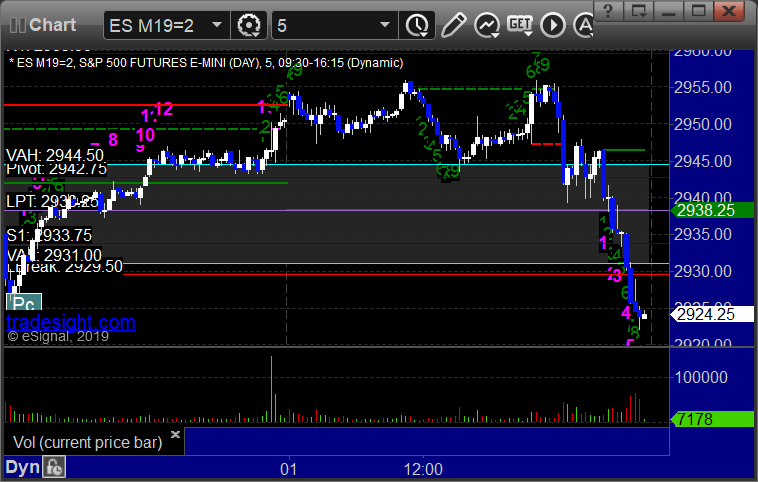Click the 01 date axis label
This screenshot has width=758, height=482.
click(289, 469)
